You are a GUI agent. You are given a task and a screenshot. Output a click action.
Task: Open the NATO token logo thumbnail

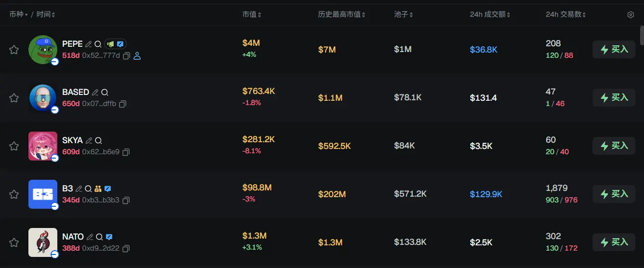point(43,242)
